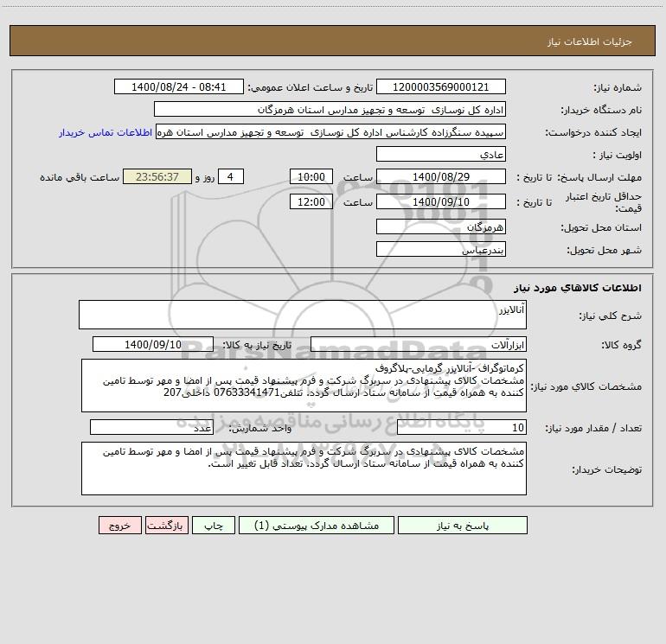Click the price validity time 12:00
This screenshot has width=666, height=644.
pyautogui.click(x=311, y=201)
